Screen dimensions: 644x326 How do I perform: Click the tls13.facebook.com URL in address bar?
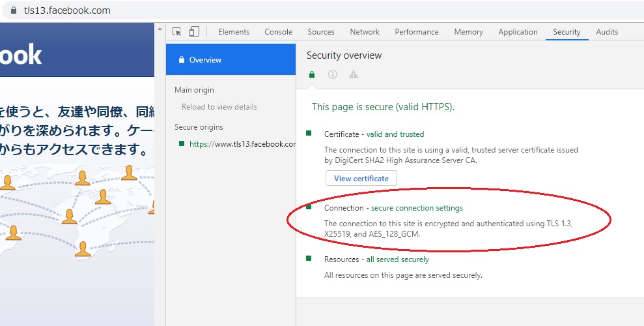[x=67, y=10]
